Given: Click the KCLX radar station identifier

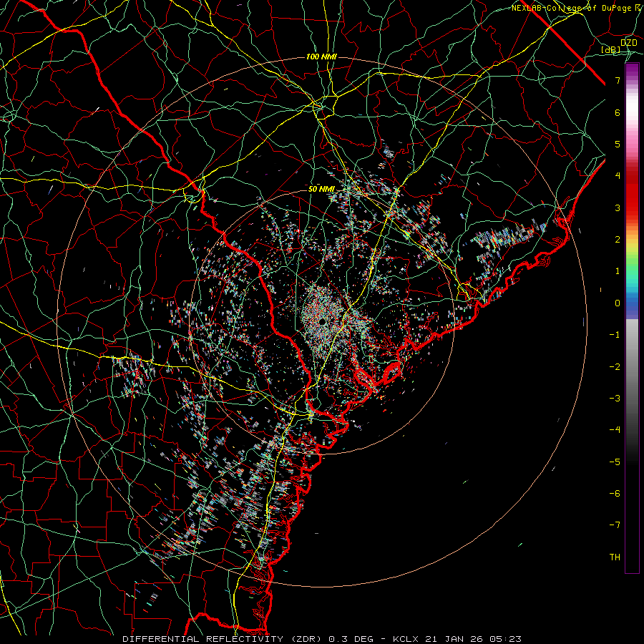Looking at the screenshot, I should (x=406, y=639).
